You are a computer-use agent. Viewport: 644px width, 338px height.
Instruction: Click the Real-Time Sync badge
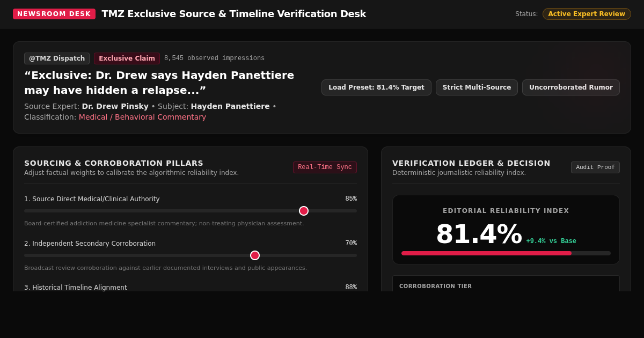(325, 167)
